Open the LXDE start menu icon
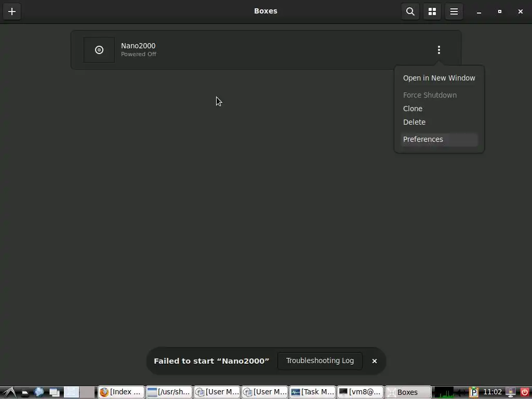Viewport: 532px width, 399px height. click(9, 392)
